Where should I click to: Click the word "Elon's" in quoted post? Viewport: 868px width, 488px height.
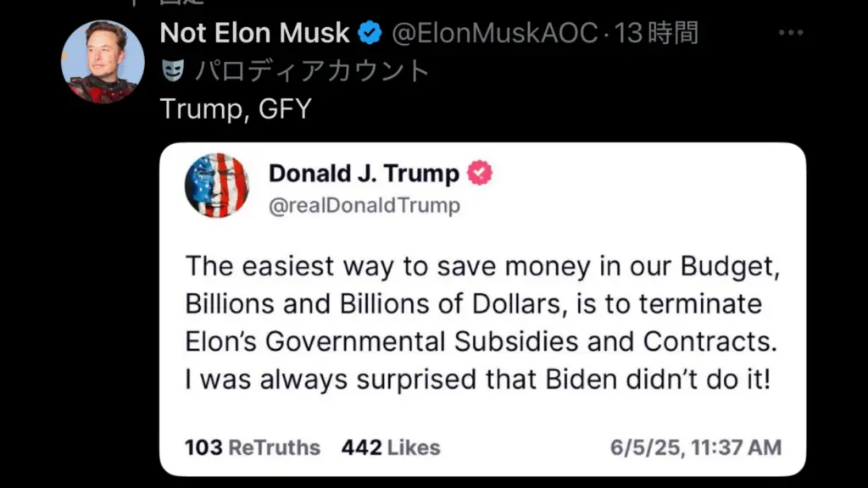click(221, 341)
